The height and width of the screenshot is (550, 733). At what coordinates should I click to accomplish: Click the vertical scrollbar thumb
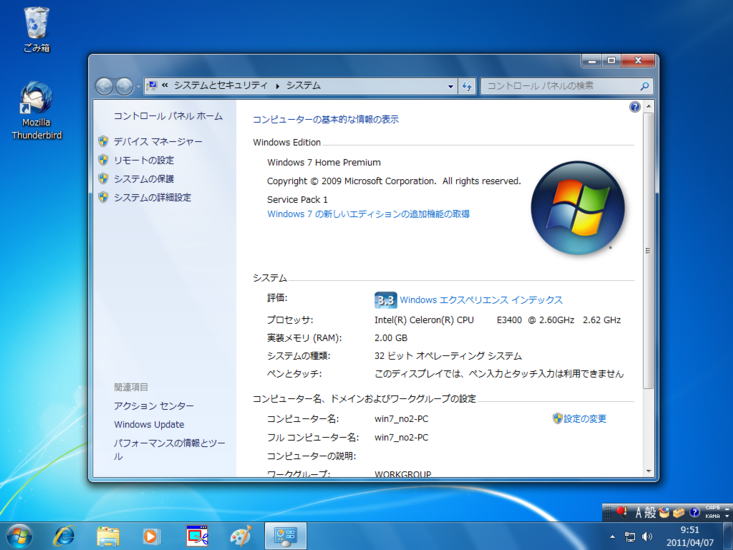click(648, 250)
